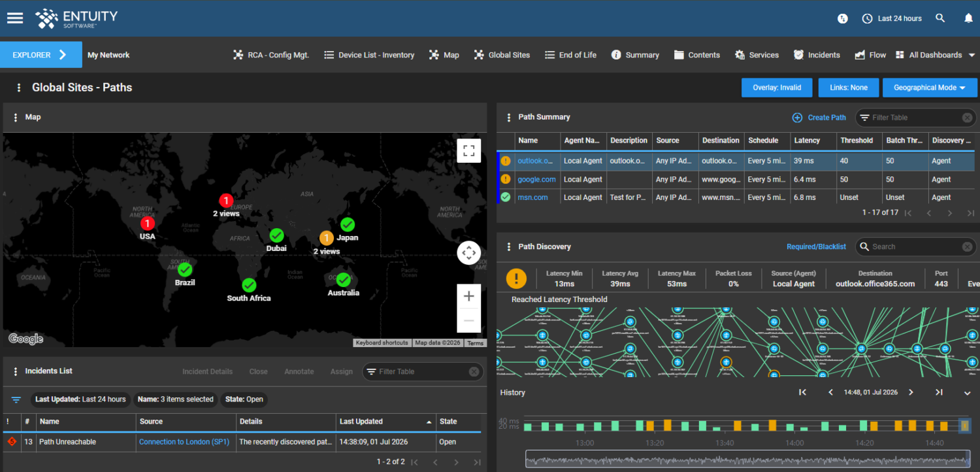Jump to first history entry
This screenshot has height=472, width=980.
pyautogui.click(x=803, y=392)
